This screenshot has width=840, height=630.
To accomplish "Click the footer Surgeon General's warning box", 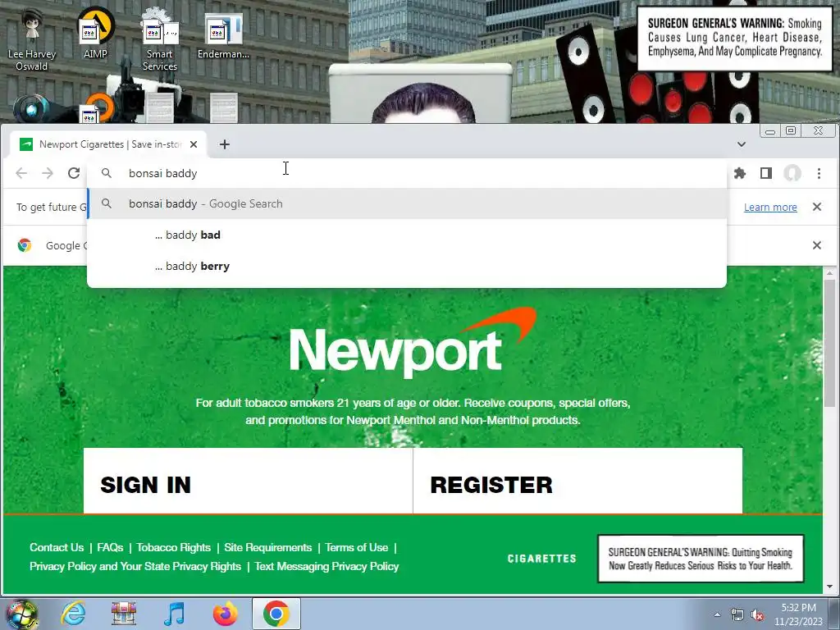I will (x=701, y=558).
